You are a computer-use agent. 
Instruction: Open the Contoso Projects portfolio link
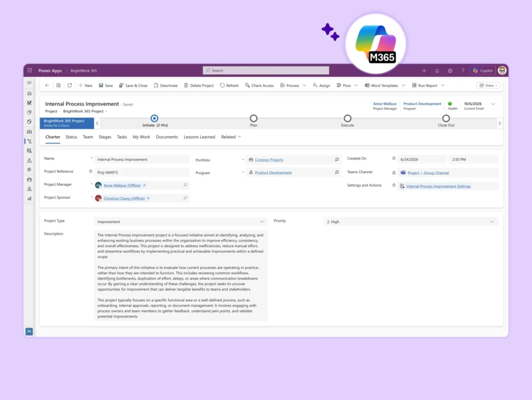coord(269,160)
